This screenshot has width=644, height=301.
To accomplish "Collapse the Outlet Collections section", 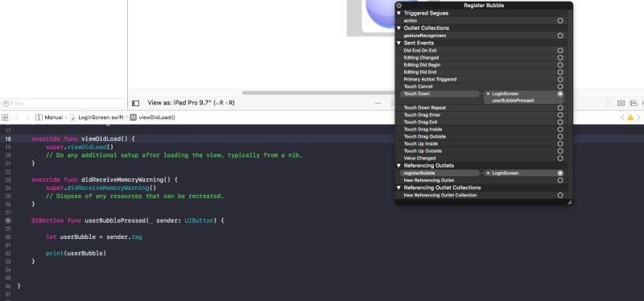I will [x=398, y=28].
